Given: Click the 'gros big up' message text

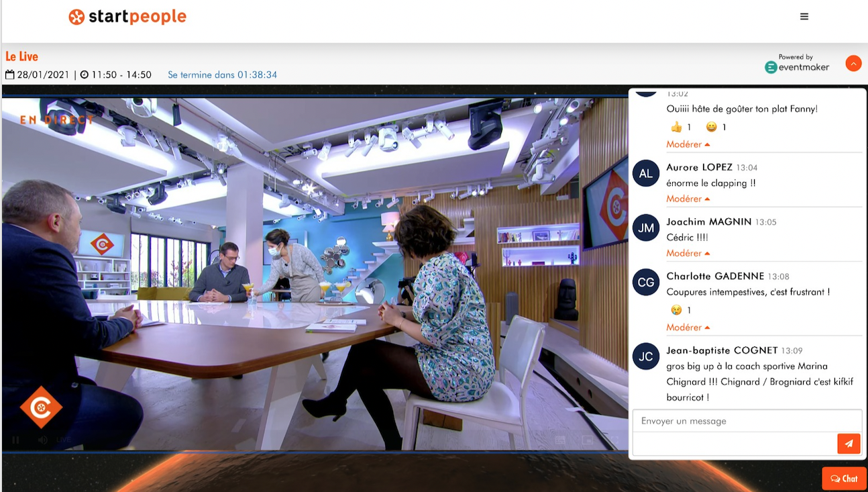Looking at the screenshot, I should [760, 382].
